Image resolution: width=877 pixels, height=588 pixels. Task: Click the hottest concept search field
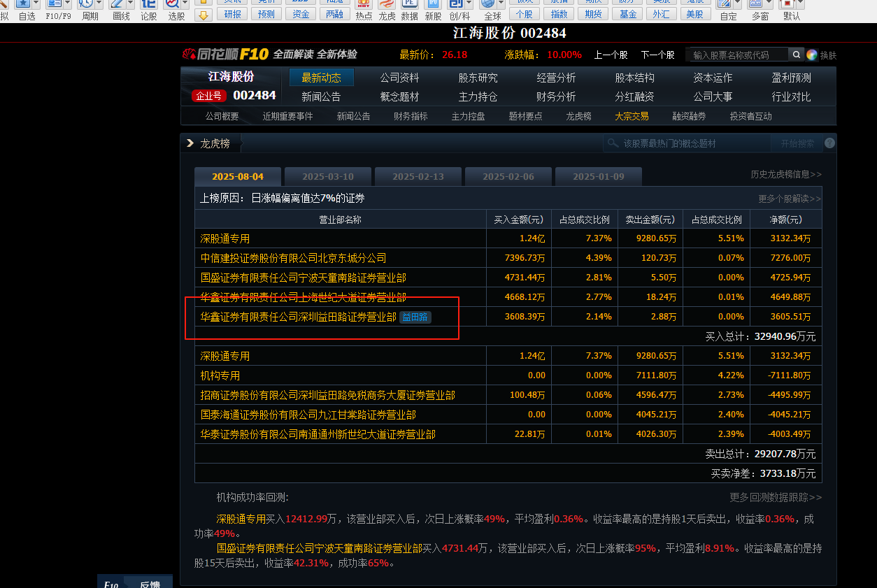point(687,143)
